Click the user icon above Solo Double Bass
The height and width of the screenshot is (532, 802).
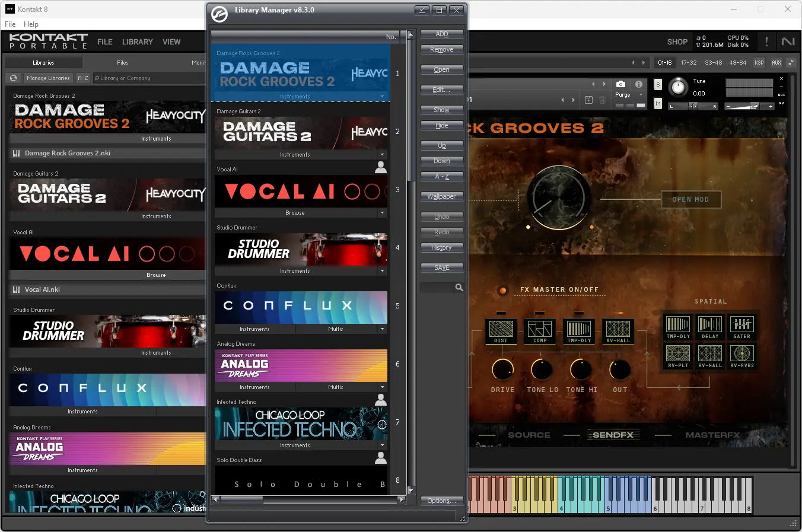pyautogui.click(x=381, y=458)
